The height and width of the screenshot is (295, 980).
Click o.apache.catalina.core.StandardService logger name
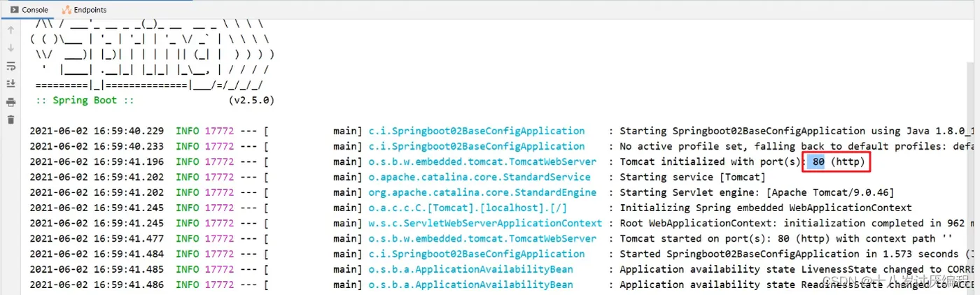(x=479, y=177)
